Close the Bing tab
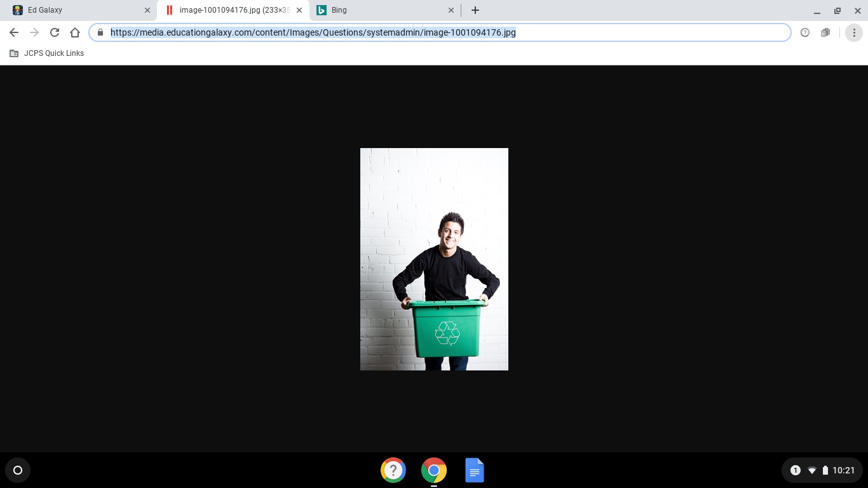The width and height of the screenshot is (868, 488). [451, 10]
